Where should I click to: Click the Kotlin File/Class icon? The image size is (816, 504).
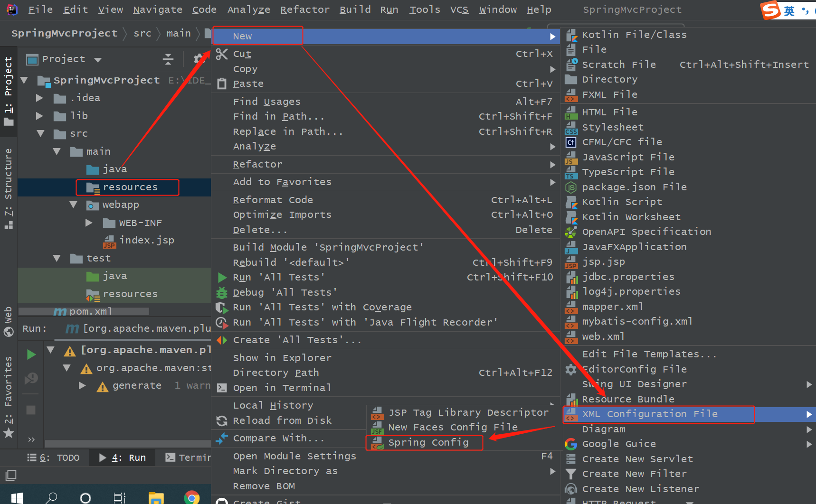(571, 35)
